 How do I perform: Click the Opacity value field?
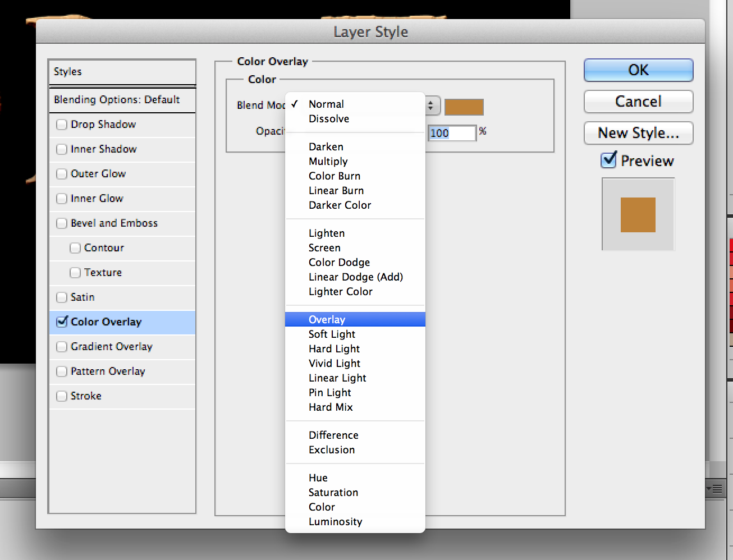(x=452, y=133)
